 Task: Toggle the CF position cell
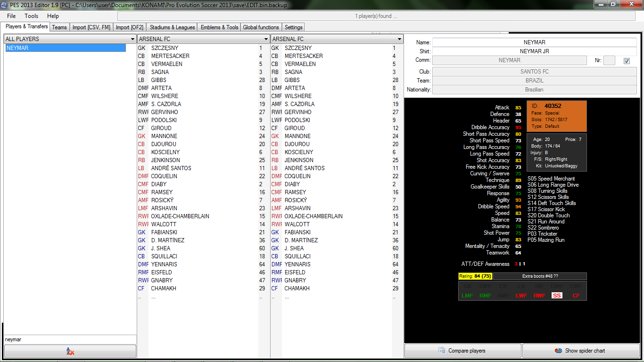(x=576, y=296)
